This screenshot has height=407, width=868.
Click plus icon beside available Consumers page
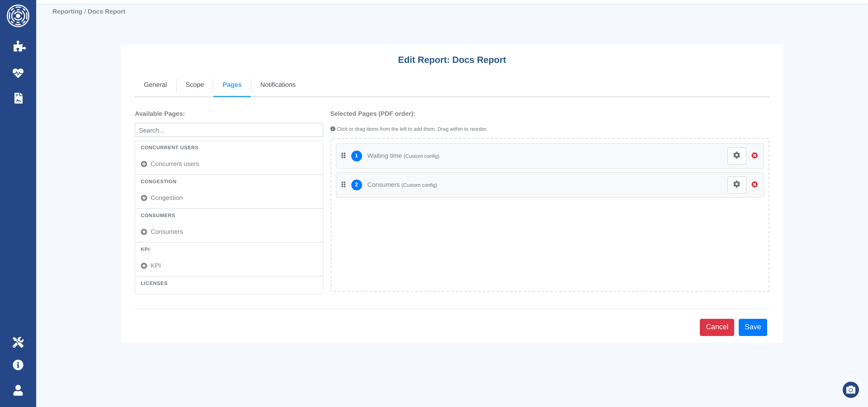[144, 232]
